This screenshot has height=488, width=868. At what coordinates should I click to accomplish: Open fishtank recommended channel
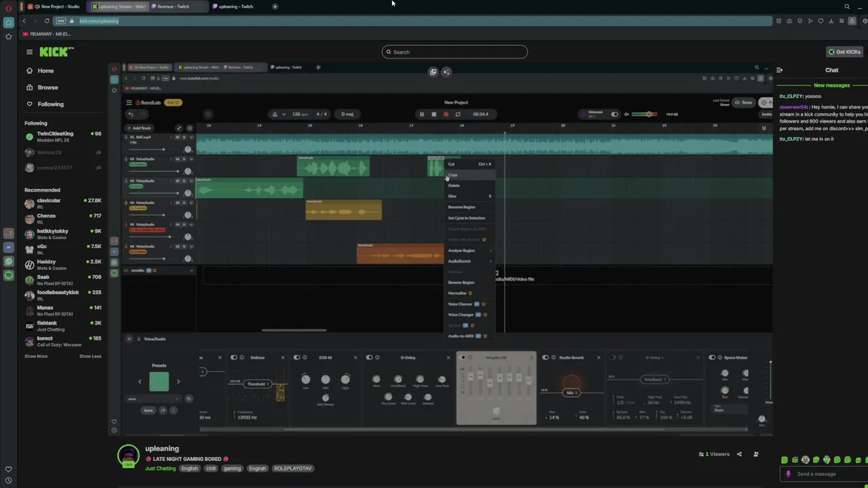[x=62, y=325]
